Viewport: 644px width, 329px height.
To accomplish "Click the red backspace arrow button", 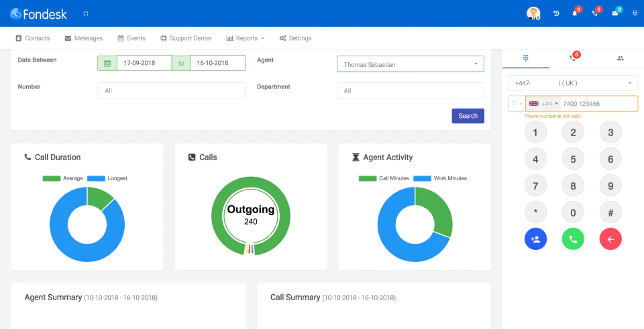I will coord(610,239).
